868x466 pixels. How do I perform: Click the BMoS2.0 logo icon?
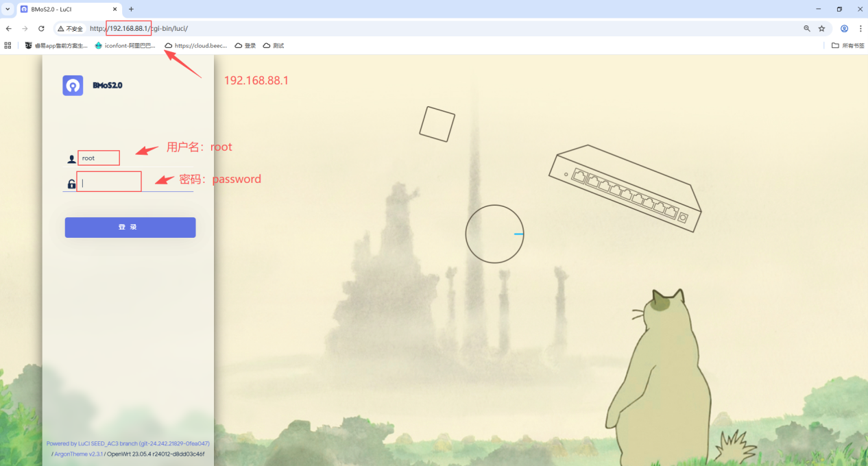click(x=73, y=86)
